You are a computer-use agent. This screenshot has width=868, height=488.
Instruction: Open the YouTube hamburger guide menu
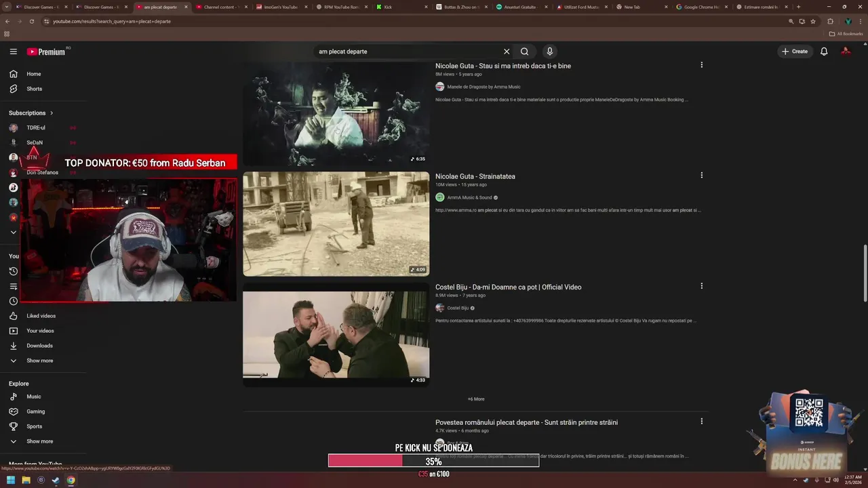click(x=13, y=52)
